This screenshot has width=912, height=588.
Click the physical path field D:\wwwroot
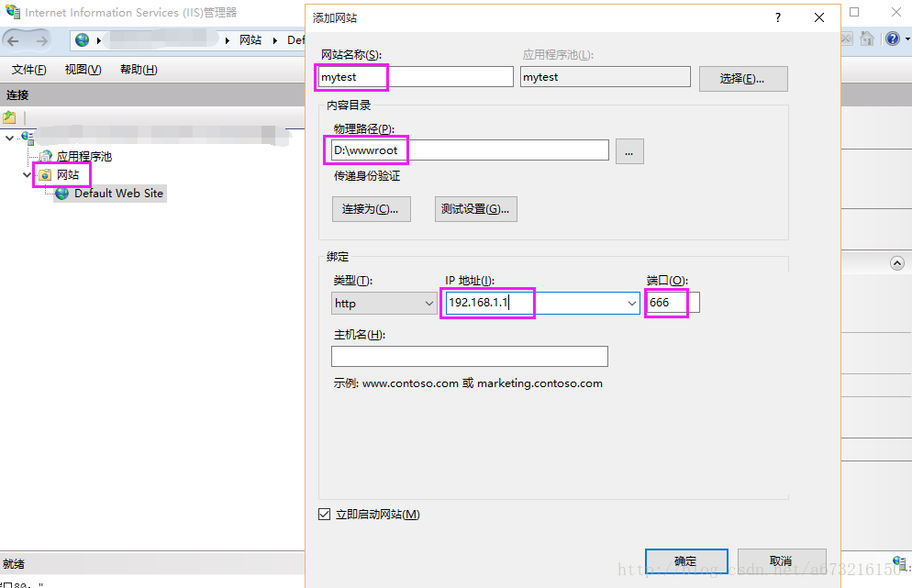[x=470, y=150]
